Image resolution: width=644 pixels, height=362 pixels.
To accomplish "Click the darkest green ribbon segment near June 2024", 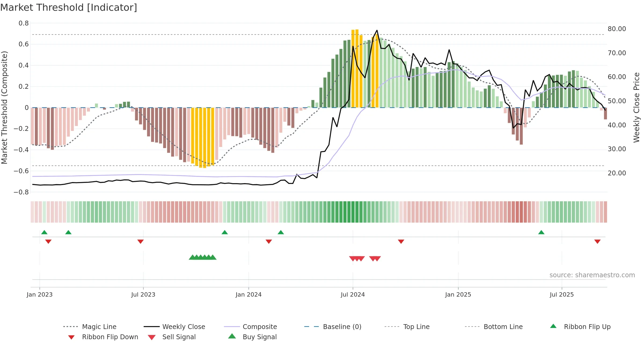I will point(349,212).
